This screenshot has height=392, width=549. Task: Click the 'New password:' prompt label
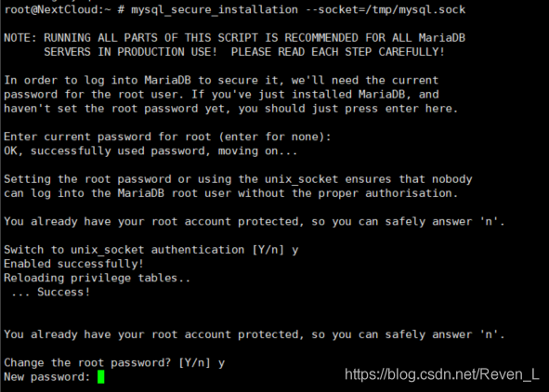(47, 377)
